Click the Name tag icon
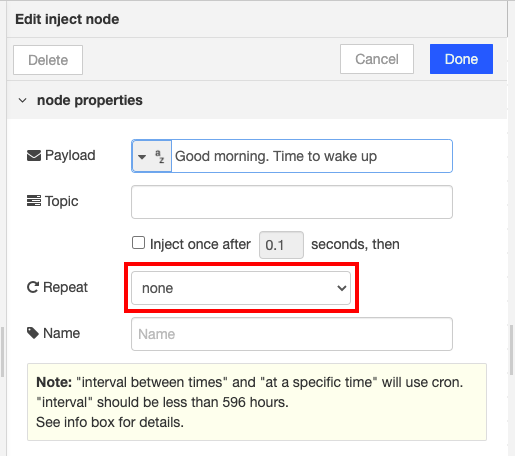This screenshot has height=456, width=515. click(x=33, y=333)
